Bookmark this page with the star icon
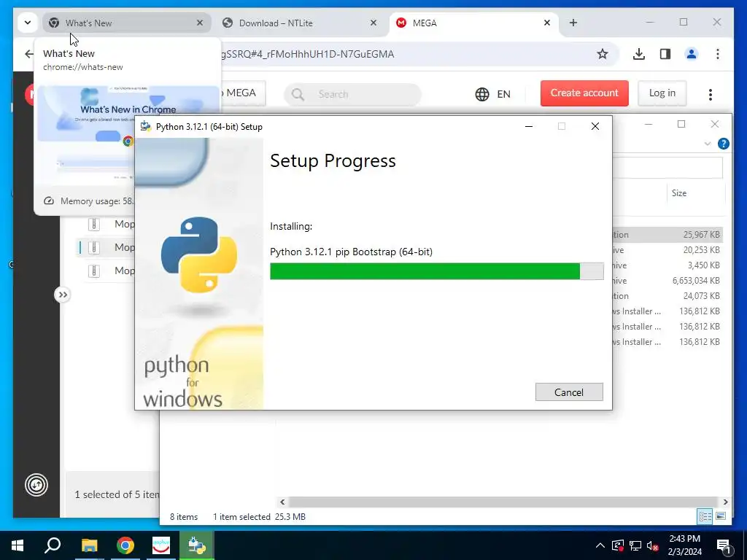 (x=602, y=54)
